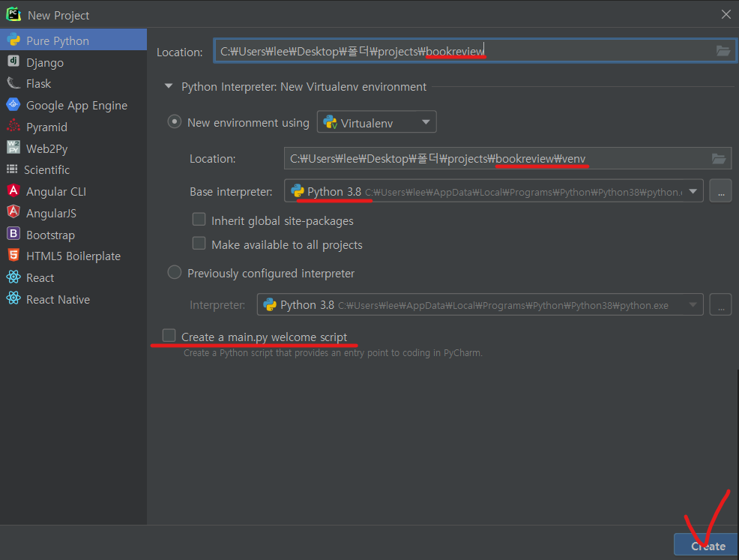Choose AngularJS project type
Image resolution: width=739 pixels, height=560 pixels.
73,213
